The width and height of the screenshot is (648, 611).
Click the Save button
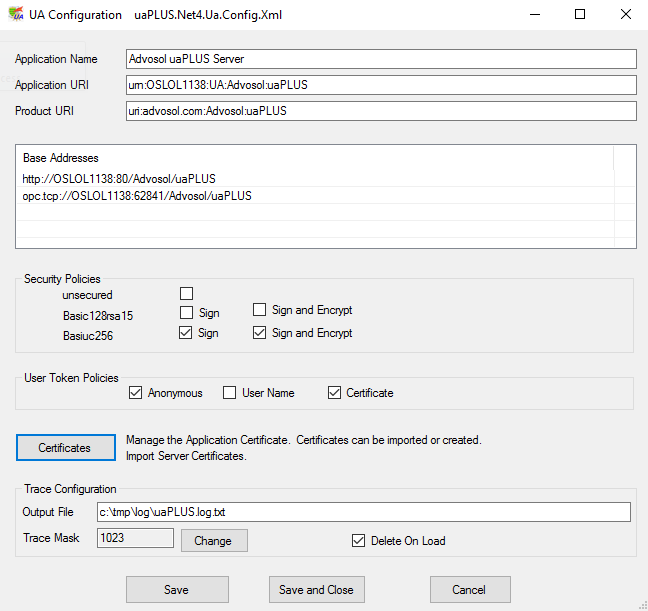177,589
